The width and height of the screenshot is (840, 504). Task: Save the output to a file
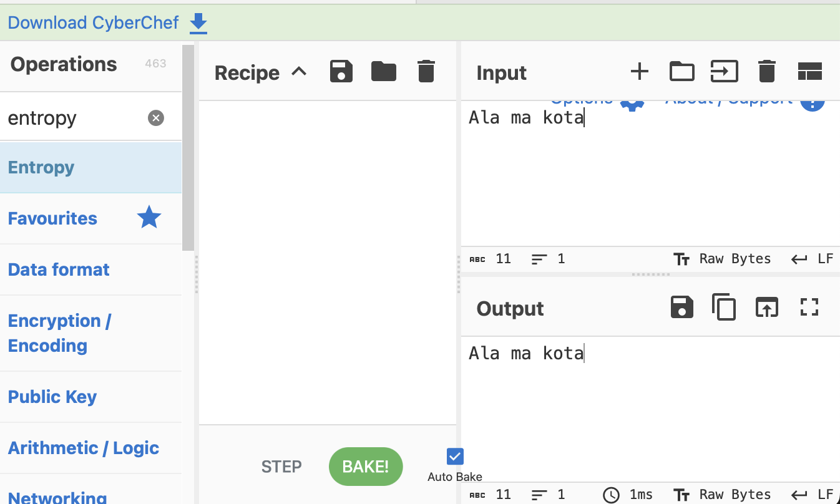click(681, 308)
